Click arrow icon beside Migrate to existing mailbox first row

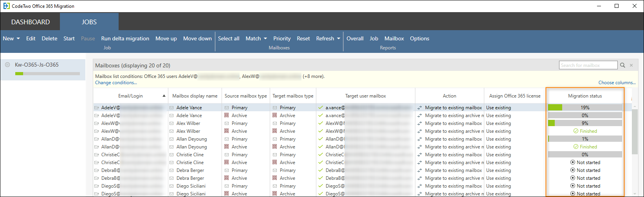420,108
